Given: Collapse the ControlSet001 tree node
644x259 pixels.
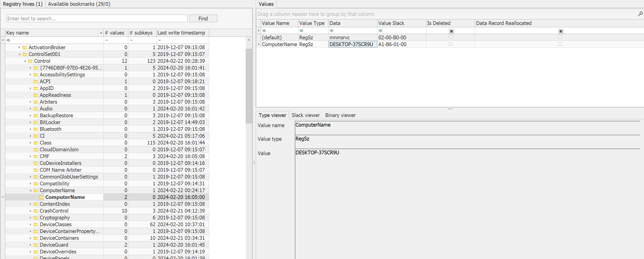Looking at the screenshot, I should pos(19,54).
